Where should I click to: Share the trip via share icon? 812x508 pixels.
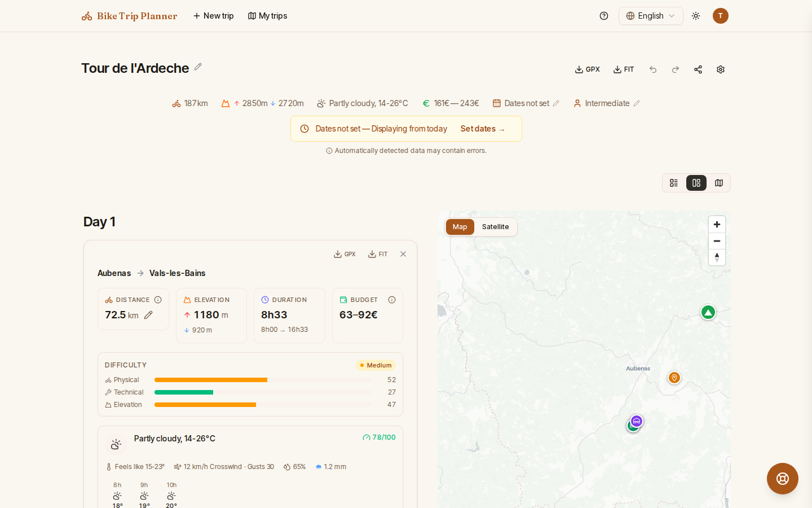[x=698, y=69]
